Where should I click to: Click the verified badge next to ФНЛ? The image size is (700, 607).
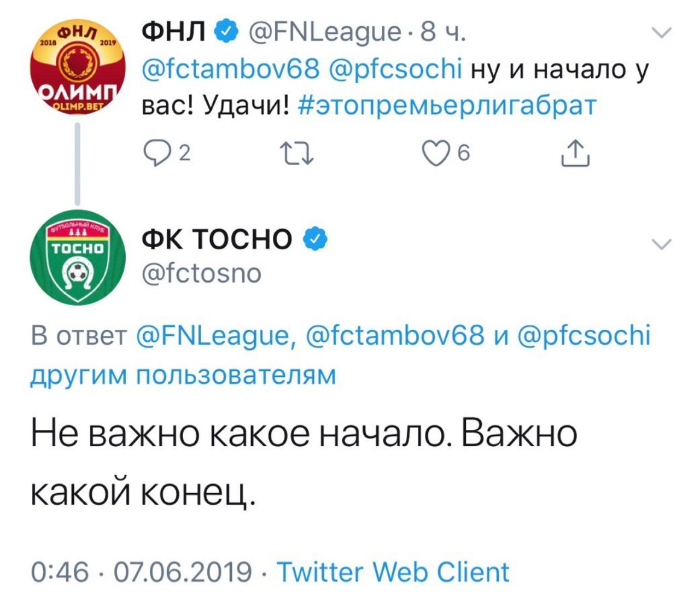226,31
